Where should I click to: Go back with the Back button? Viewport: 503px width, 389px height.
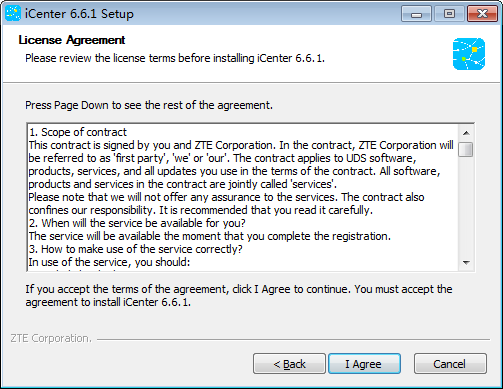point(289,364)
